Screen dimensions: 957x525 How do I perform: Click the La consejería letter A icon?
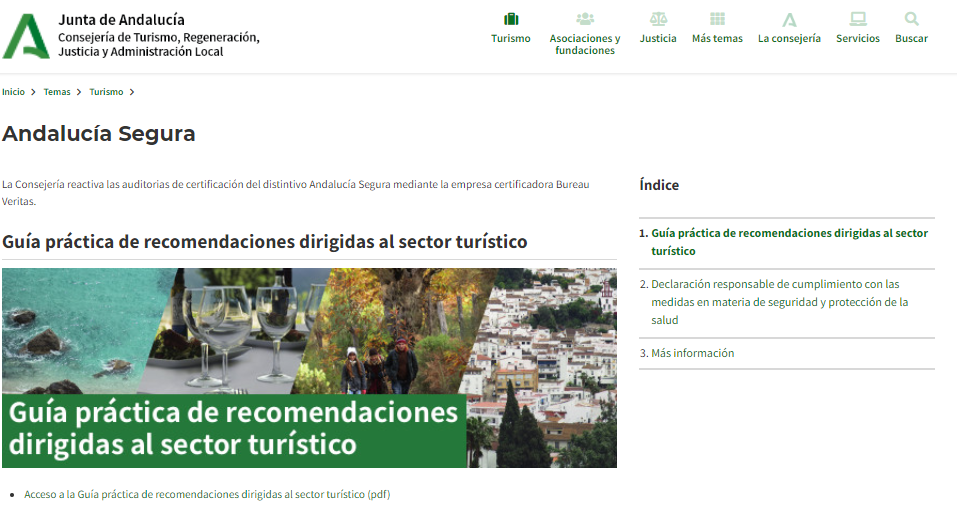pos(789,20)
